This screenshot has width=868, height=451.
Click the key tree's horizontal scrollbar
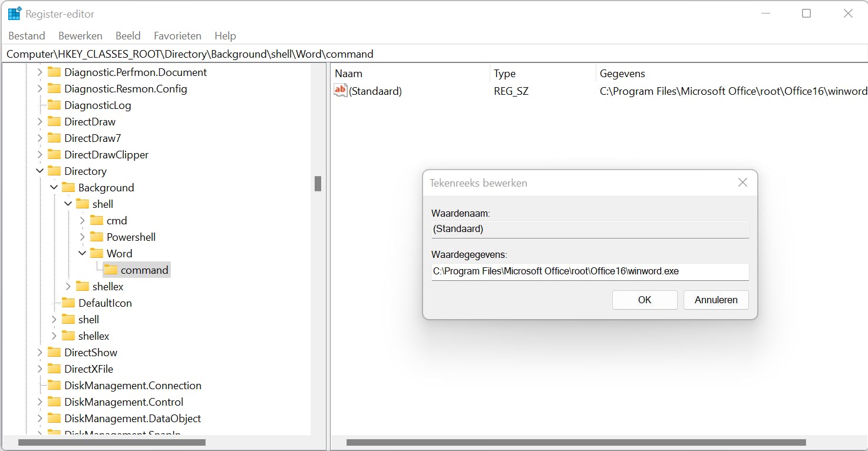click(x=112, y=442)
